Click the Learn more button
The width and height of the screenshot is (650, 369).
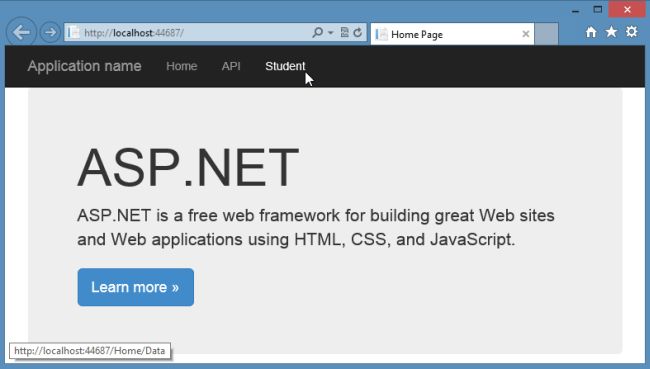[136, 287]
